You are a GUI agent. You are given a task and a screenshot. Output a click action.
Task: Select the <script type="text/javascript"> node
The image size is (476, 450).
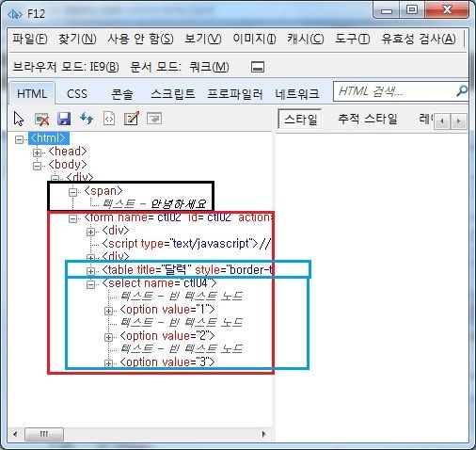(x=186, y=244)
